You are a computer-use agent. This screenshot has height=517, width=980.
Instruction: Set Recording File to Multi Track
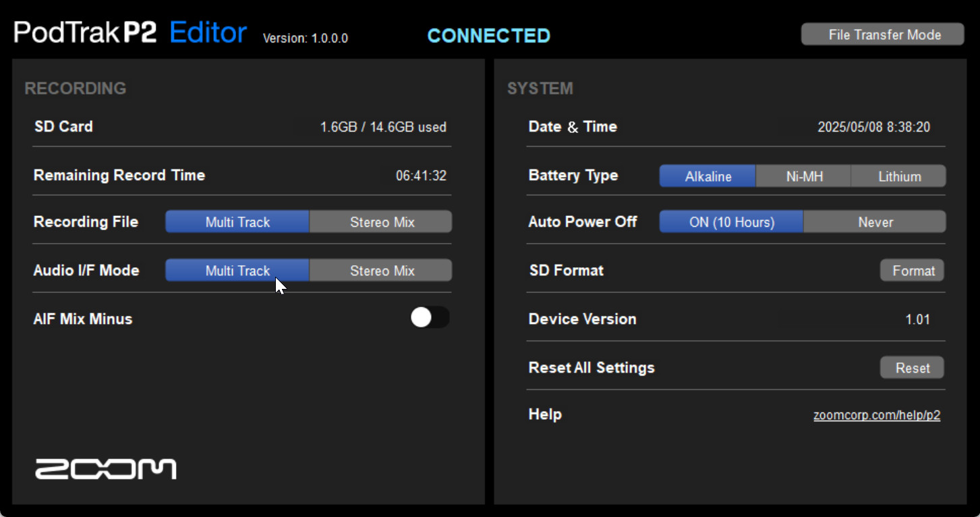(x=237, y=222)
